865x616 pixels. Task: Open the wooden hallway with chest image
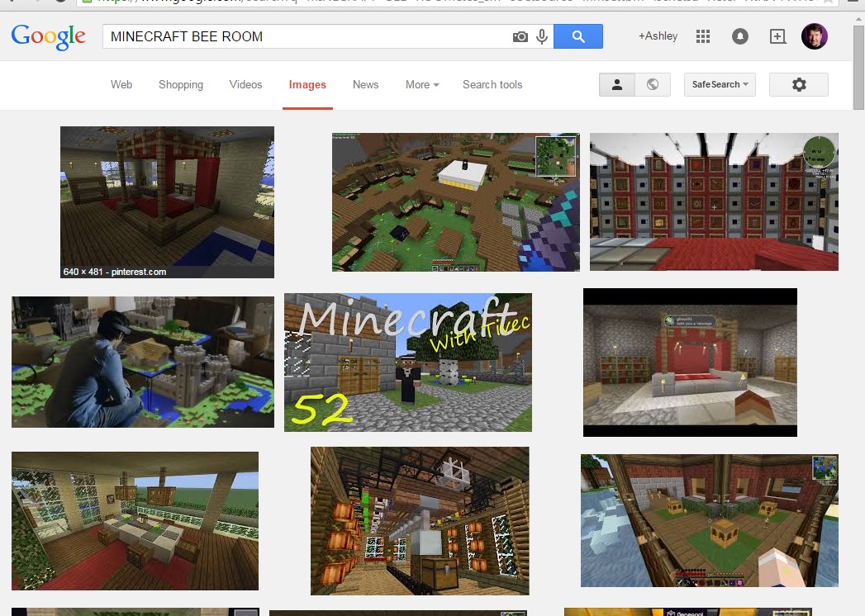coord(420,521)
